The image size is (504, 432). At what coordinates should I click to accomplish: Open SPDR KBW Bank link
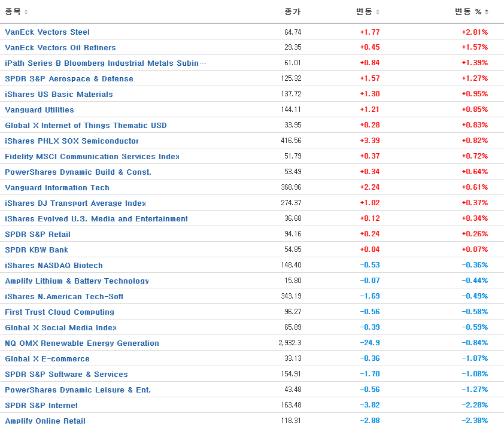click(37, 250)
